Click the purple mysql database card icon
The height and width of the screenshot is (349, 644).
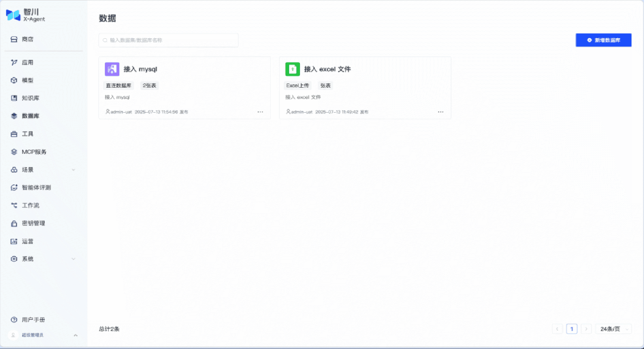(x=112, y=69)
